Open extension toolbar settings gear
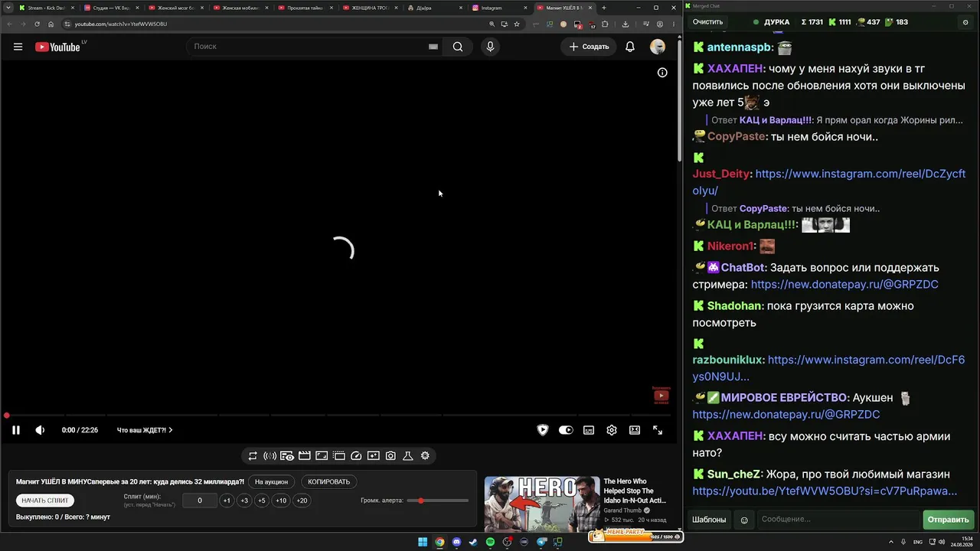This screenshot has width=980, height=551. (x=425, y=456)
